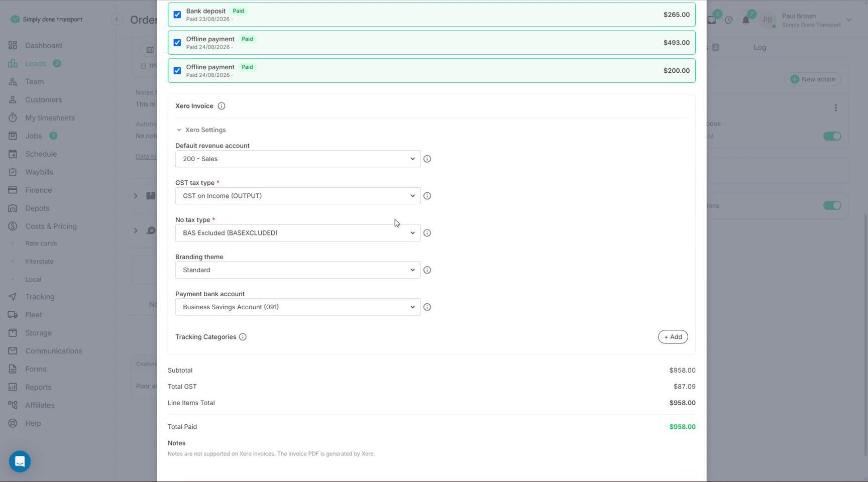The image size is (868, 482).
Task: Open the Team sidebar icon
Action: tap(13, 81)
